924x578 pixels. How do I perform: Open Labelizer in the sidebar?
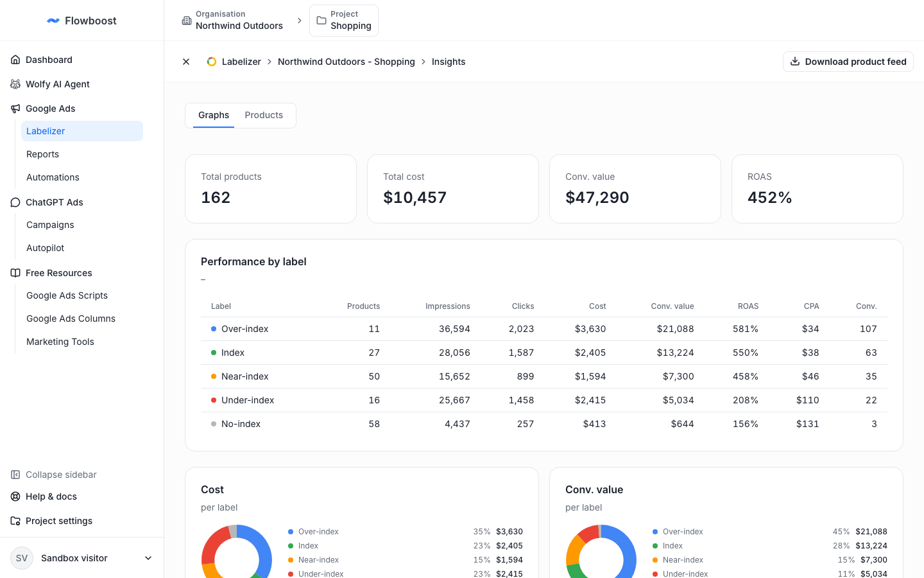(82, 131)
